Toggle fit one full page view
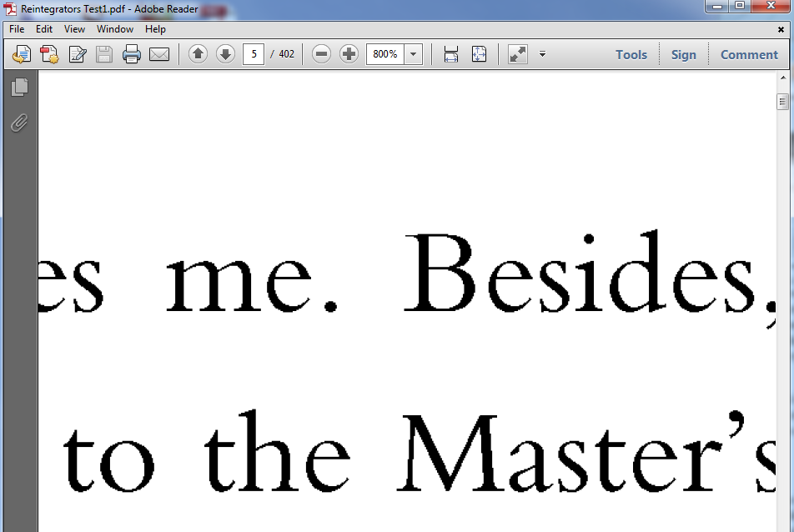Screen dimensions: 794x532 click(x=479, y=55)
